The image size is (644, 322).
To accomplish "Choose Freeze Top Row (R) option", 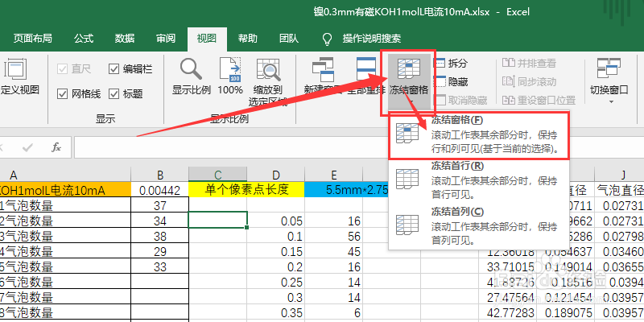I will 478,180.
